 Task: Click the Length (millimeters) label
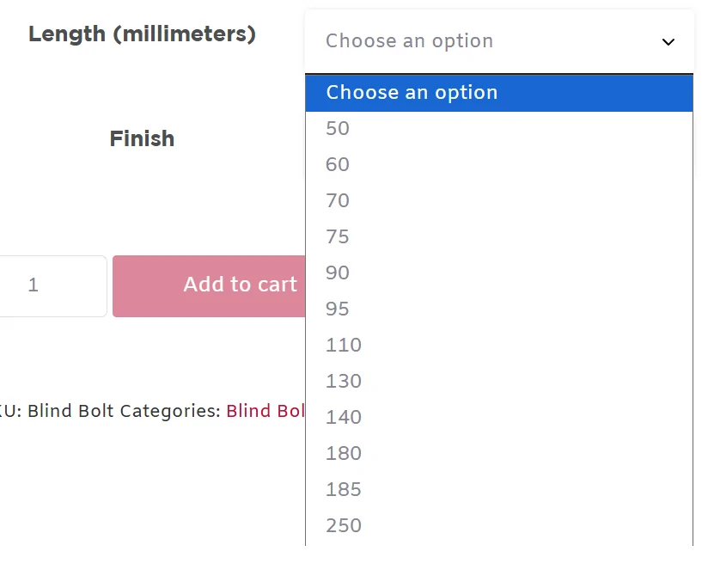(x=142, y=34)
